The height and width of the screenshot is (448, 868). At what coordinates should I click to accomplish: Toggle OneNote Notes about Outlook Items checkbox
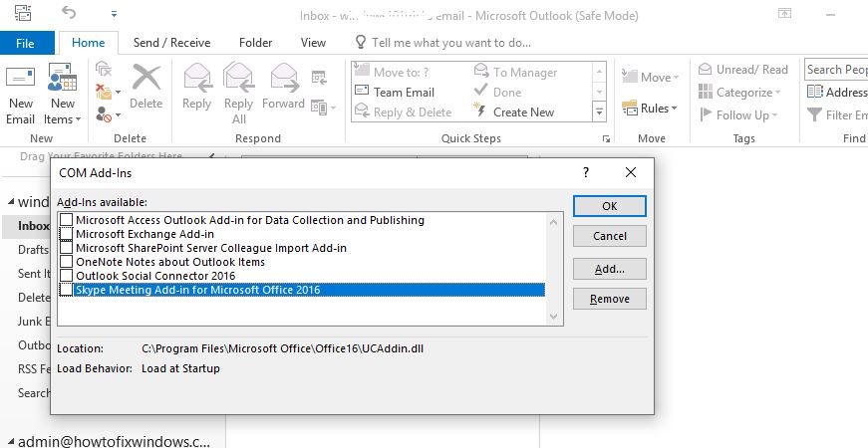(x=66, y=262)
